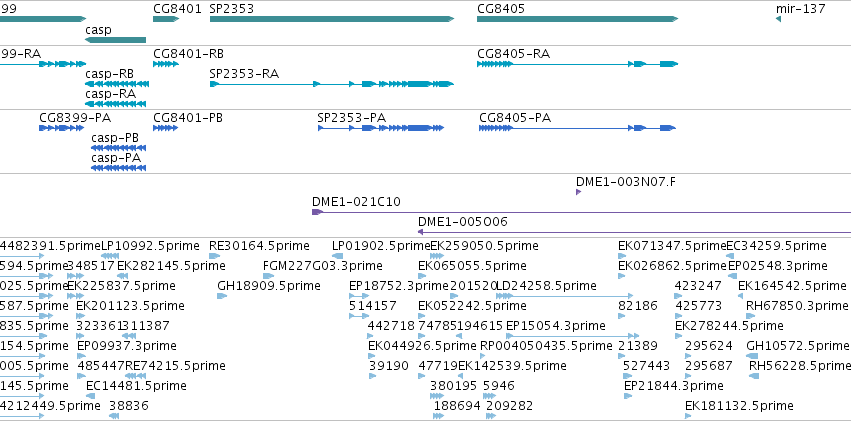The width and height of the screenshot is (851, 421).
Task: Select the LD24258.5prime EST alignment line
Action: coord(564,296)
